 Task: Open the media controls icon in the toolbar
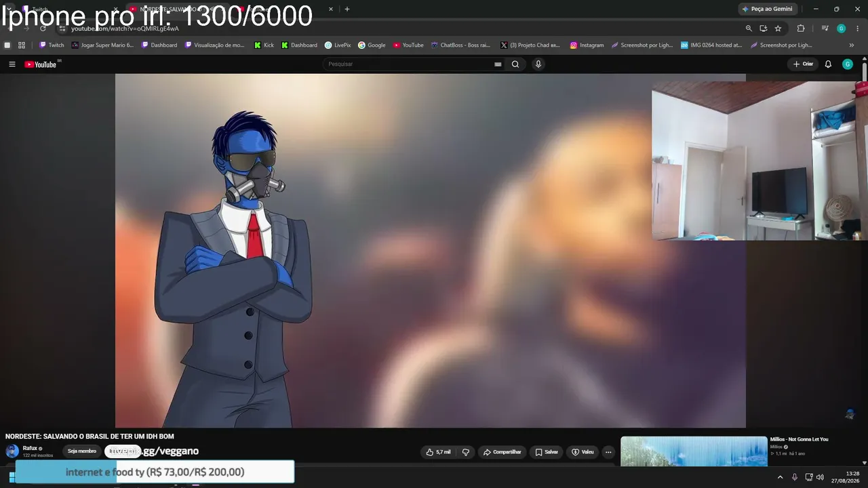click(825, 28)
